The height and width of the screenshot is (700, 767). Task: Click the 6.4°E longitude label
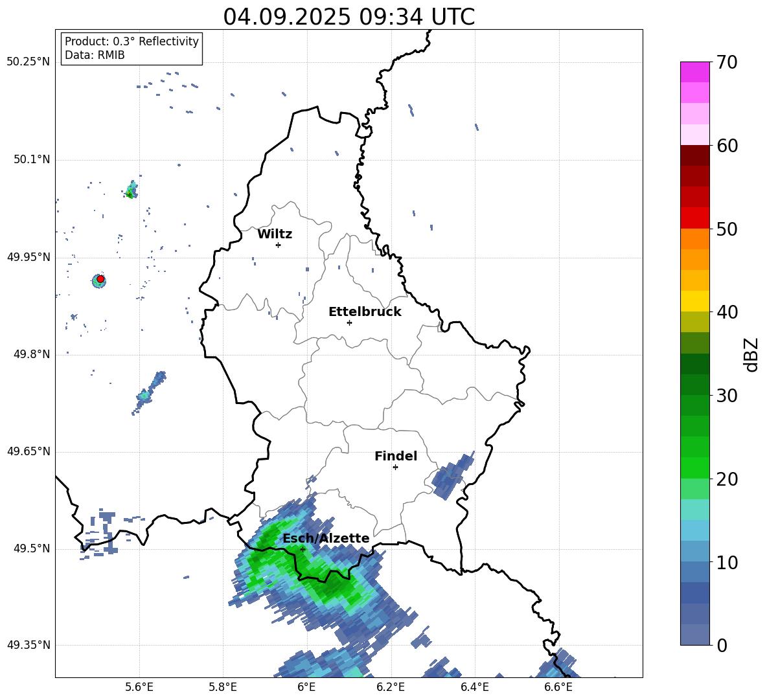474,687
